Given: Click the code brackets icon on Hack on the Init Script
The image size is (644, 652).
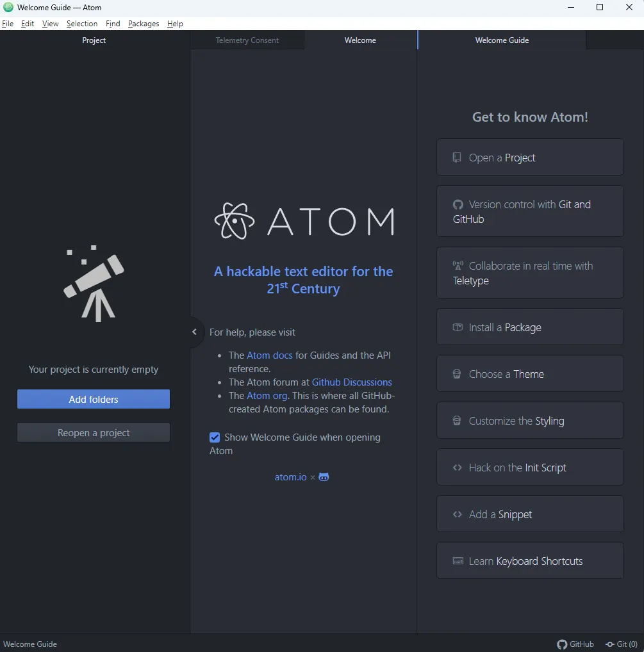Looking at the screenshot, I should [458, 467].
